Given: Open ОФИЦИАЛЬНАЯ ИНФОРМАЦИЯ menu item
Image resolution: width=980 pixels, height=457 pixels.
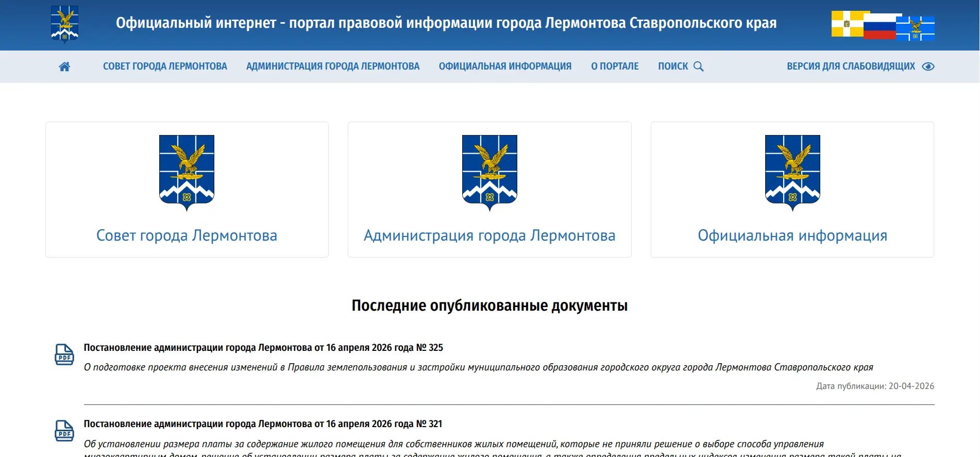Looking at the screenshot, I should (x=505, y=66).
